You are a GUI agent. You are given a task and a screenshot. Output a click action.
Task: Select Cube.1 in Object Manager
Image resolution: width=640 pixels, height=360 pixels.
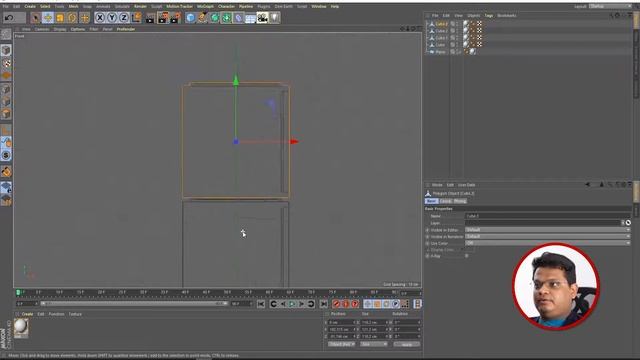pos(441,38)
